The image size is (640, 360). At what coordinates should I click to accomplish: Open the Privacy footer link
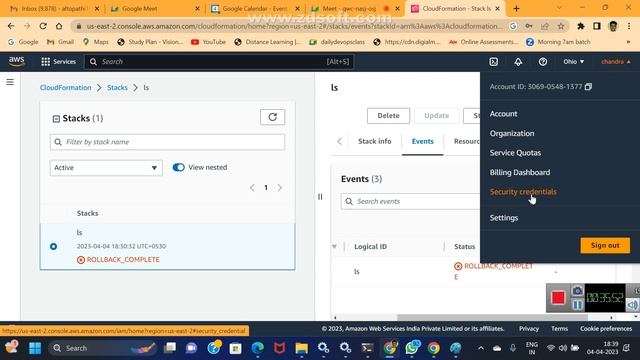click(529, 329)
